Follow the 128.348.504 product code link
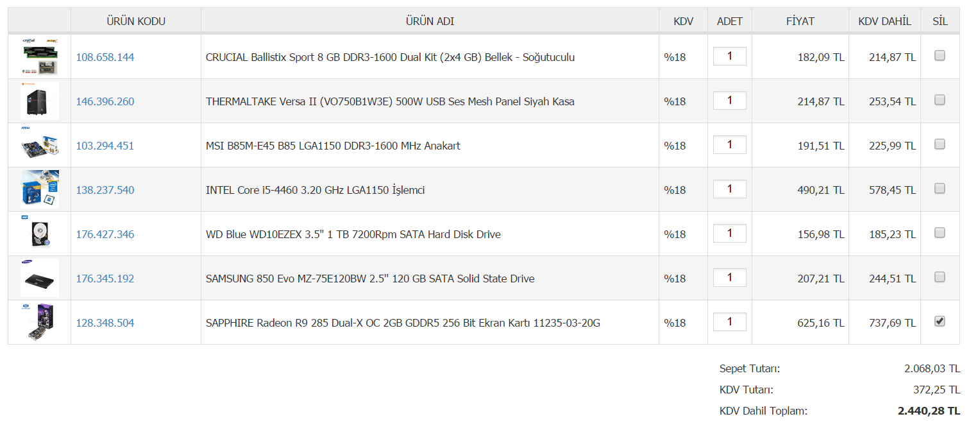980x430 pixels. click(x=105, y=323)
